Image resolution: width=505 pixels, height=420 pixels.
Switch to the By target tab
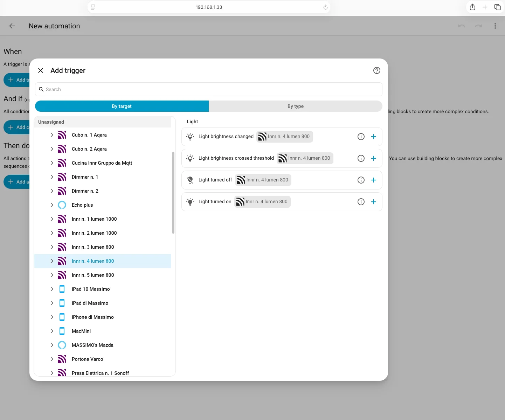[122, 106]
